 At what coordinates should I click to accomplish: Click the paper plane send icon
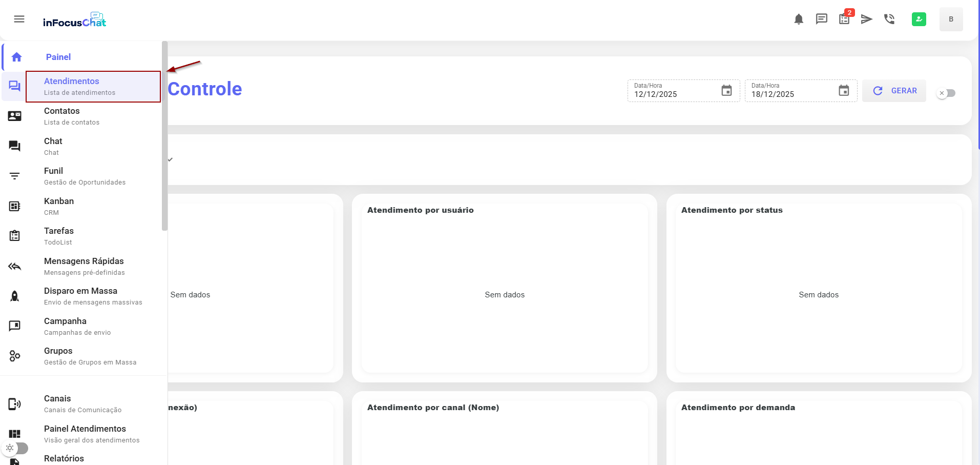(866, 19)
